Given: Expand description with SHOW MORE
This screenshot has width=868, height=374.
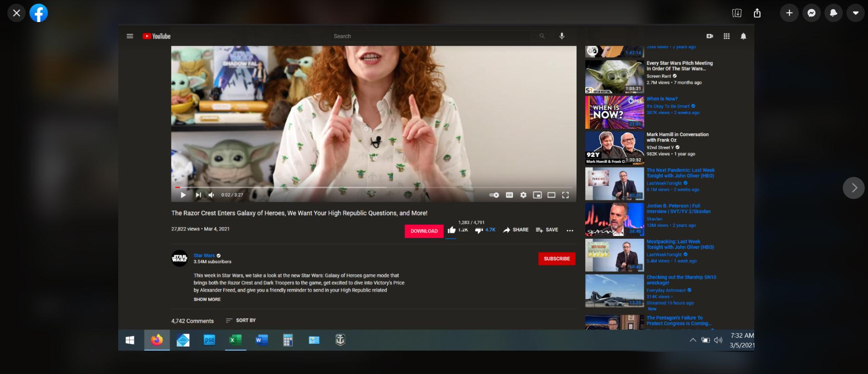Looking at the screenshot, I should pos(207,299).
